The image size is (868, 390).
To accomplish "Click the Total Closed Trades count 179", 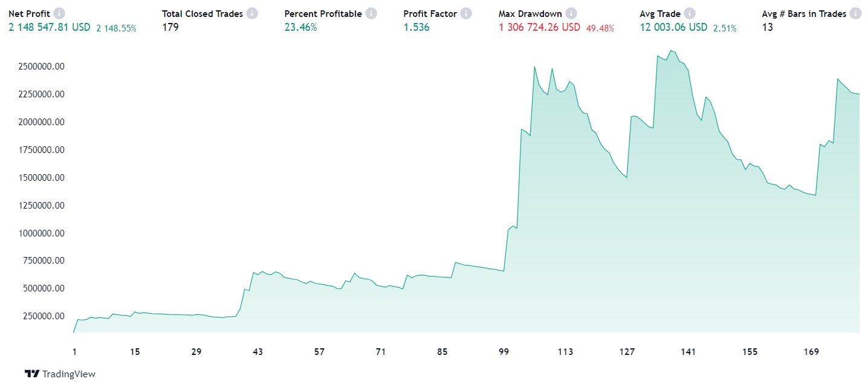I will click(170, 27).
